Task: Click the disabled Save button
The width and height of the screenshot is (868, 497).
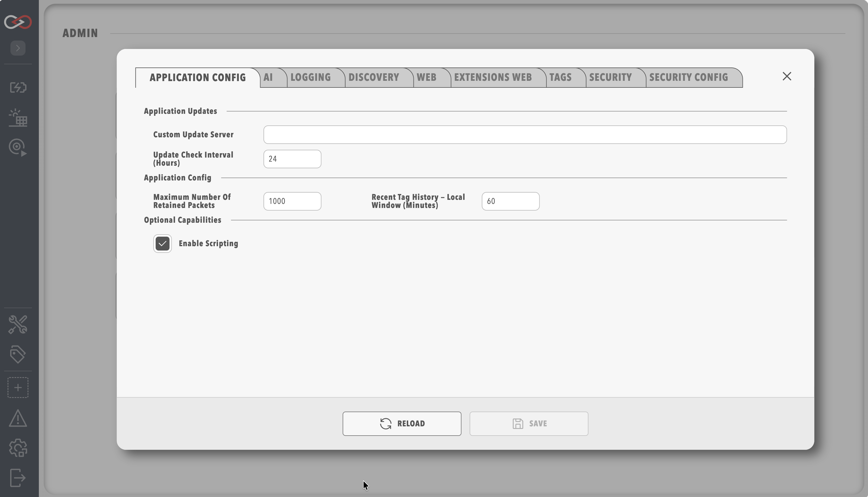Action: 529,423
